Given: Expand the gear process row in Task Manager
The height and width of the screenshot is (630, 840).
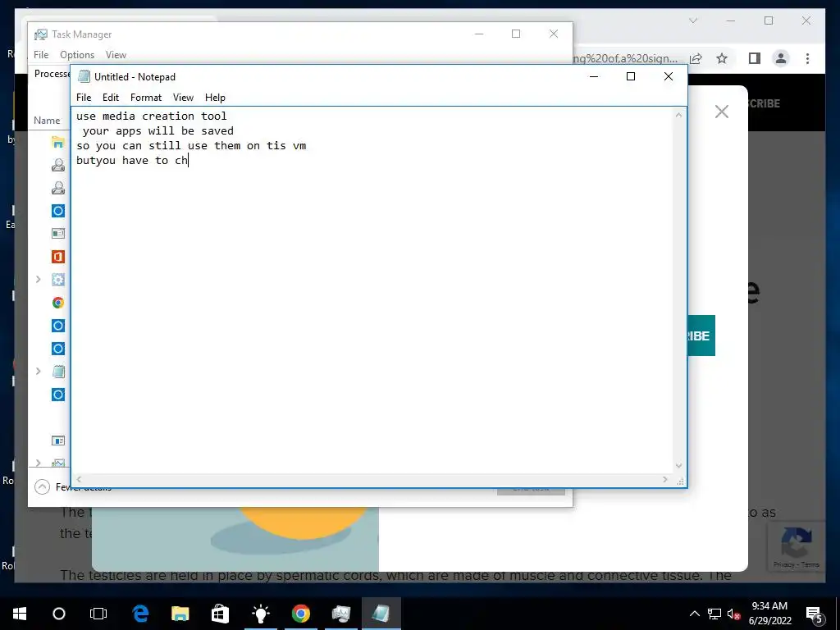Looking at the screenshot, I should pos(38,279).
